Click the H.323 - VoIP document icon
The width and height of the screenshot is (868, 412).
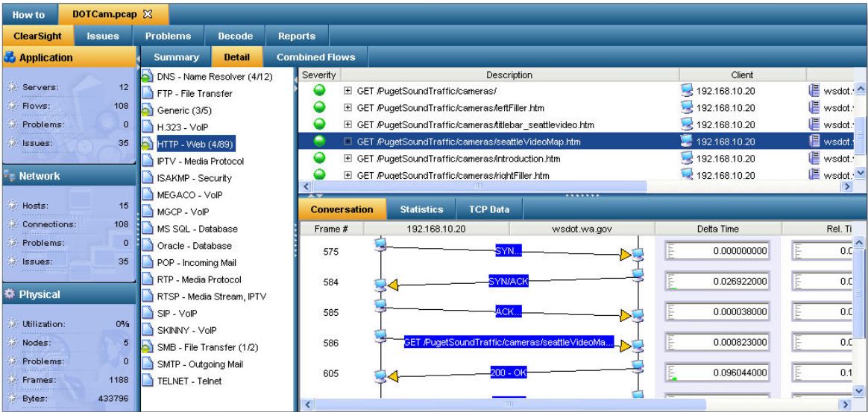coord(147,127)
